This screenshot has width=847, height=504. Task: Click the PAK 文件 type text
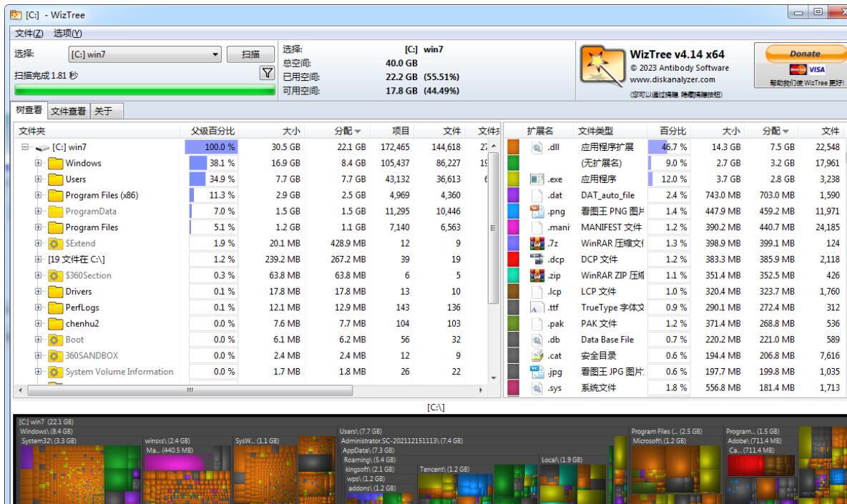[599, 324]
